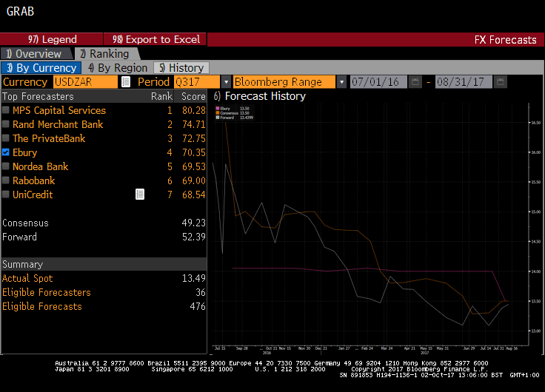Screen dimensions: 545x392
Task: Select the By Region sub-tab
Action: point(118,68)
